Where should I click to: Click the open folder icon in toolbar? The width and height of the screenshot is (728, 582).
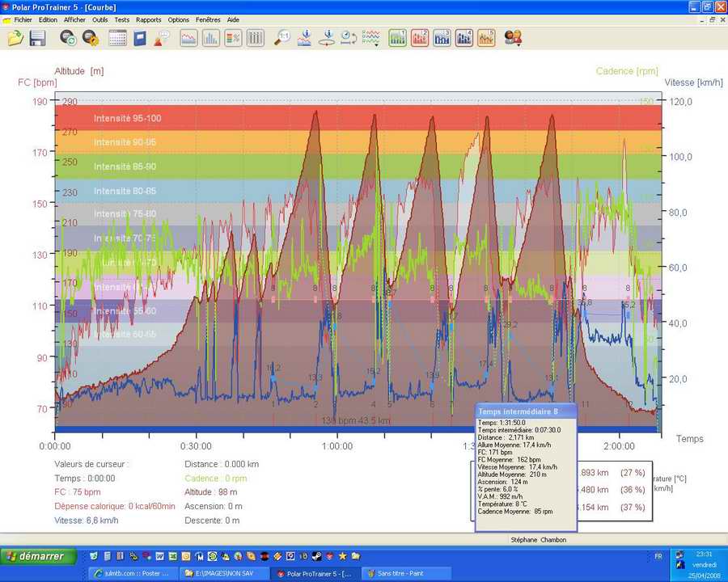15,38
